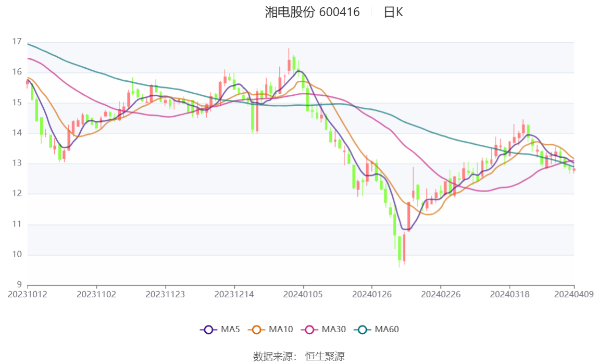Image resolution: width=598 pixels, height=364 pixels.
Task: Select the 20240318 date tick label
Action: point(509,295)
